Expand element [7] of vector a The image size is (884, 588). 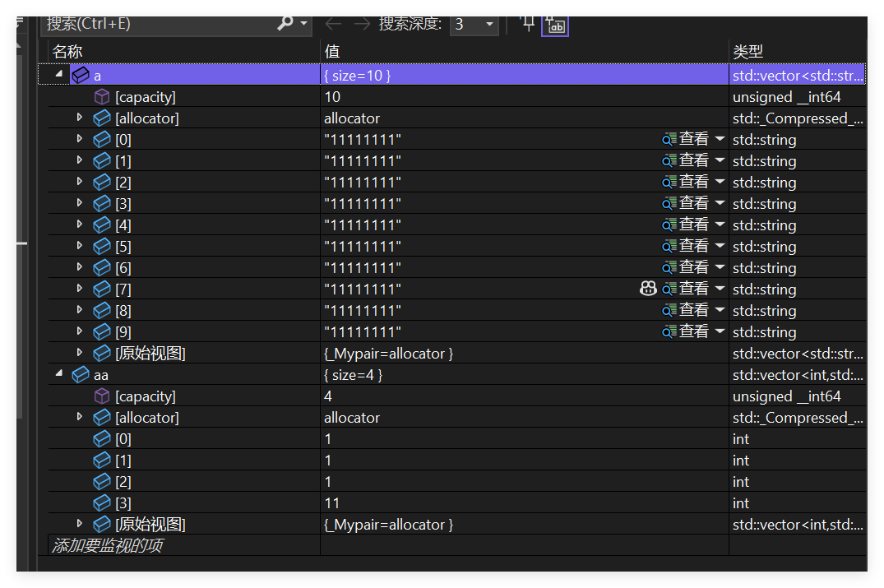tap(79, 289)
